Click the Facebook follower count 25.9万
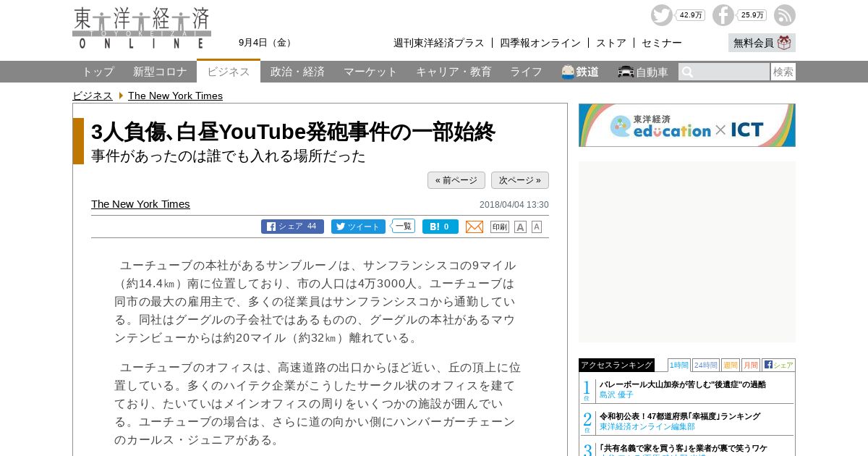This screenshot has height=456, width=868. (752, 15)
